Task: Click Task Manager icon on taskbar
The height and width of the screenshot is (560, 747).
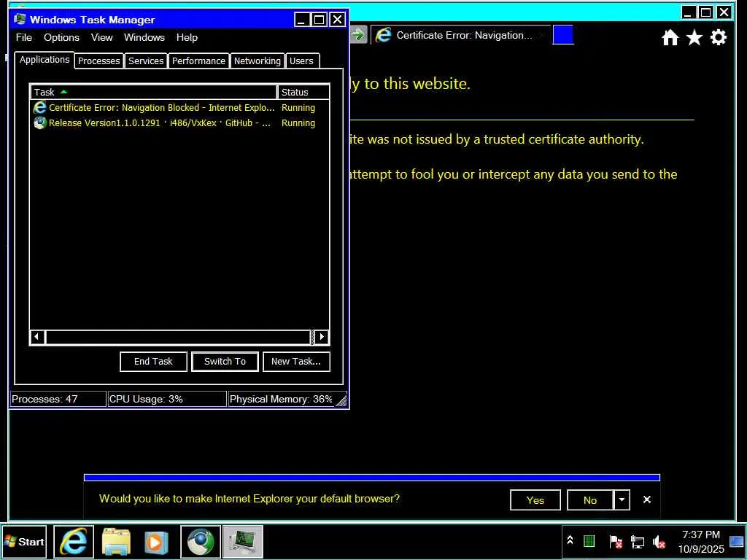Action: [242, 542]
